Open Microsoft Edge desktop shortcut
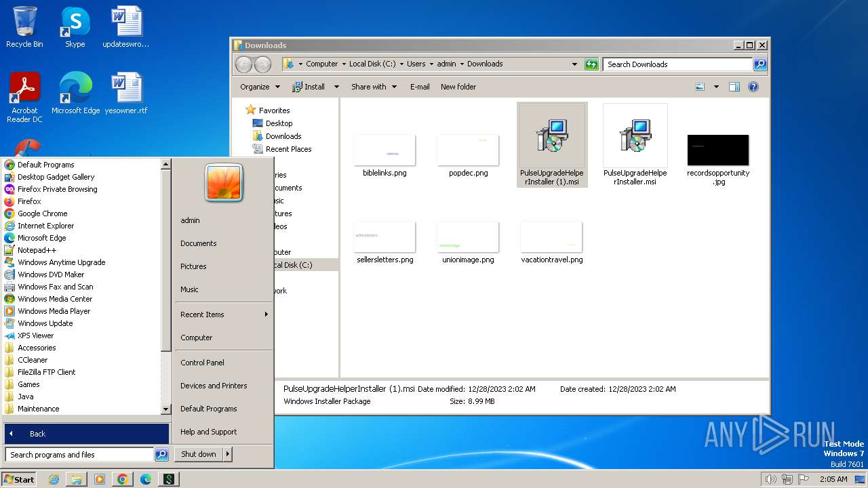 click(x=75, y=93)
